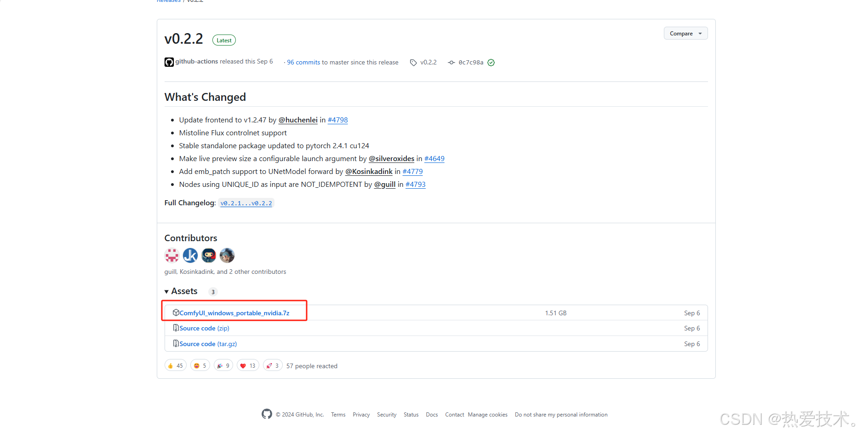This screenshot has width=868, height=434.
Task: Click the Assets count badge 3
Action: 213,292
